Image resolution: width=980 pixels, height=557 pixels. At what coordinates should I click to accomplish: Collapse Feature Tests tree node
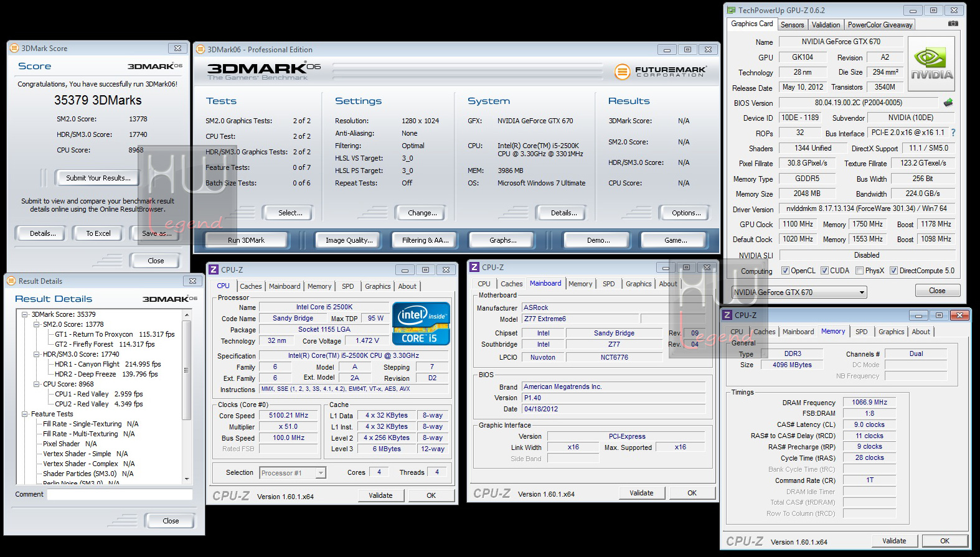pos(25,414)
